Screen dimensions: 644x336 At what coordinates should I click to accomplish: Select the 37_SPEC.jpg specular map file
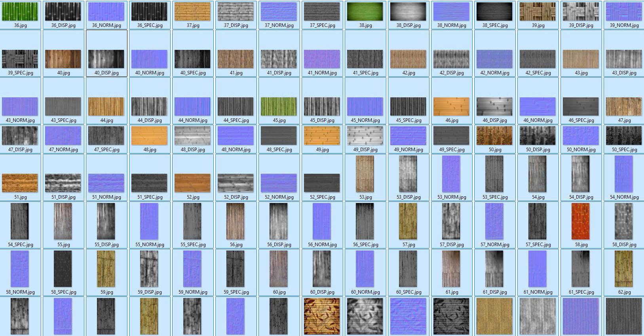(322, 12)
